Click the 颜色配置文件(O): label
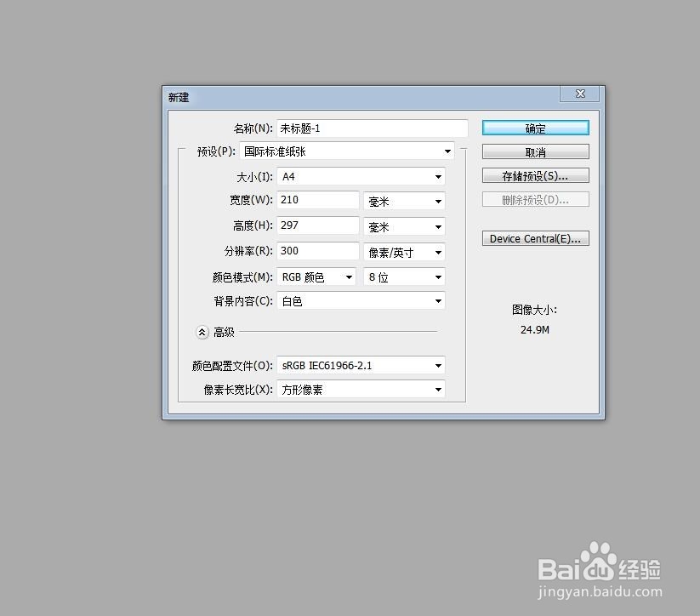The width and height of the screenshot is (700, 616). tap(232, 366)
